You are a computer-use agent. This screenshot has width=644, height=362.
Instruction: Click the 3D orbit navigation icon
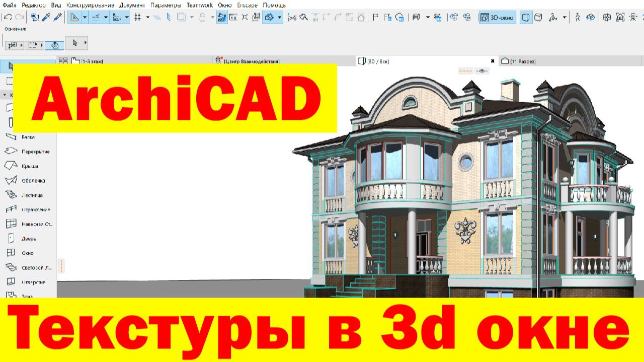click(552, 17)
